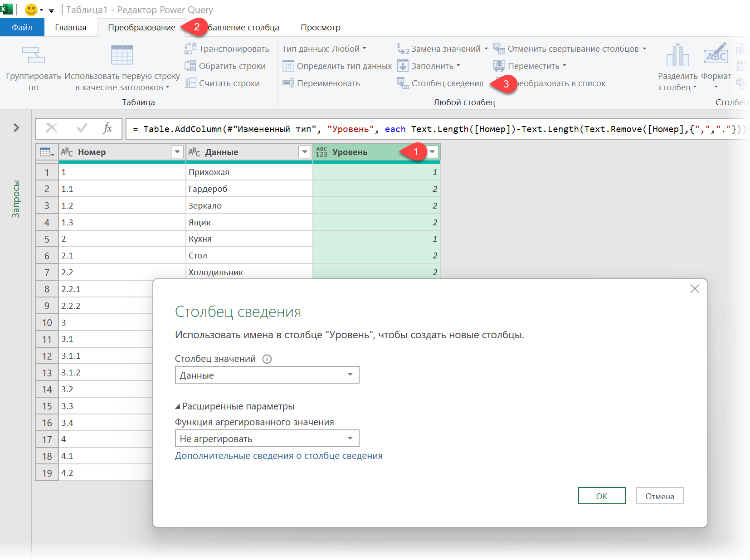Viewport: 750px width, 560px height.
Task: Click ABC type icon of Номер column
Action: pos(67,152)
